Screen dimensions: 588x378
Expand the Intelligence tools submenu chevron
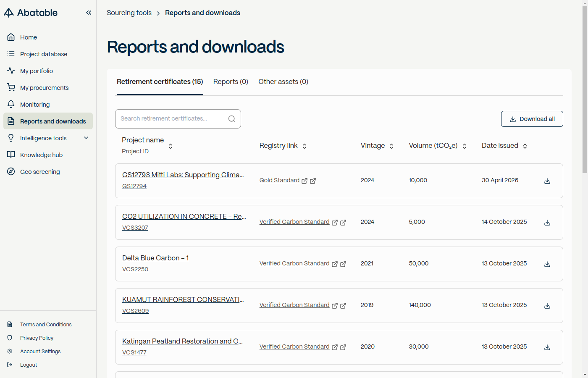point(86,138)
